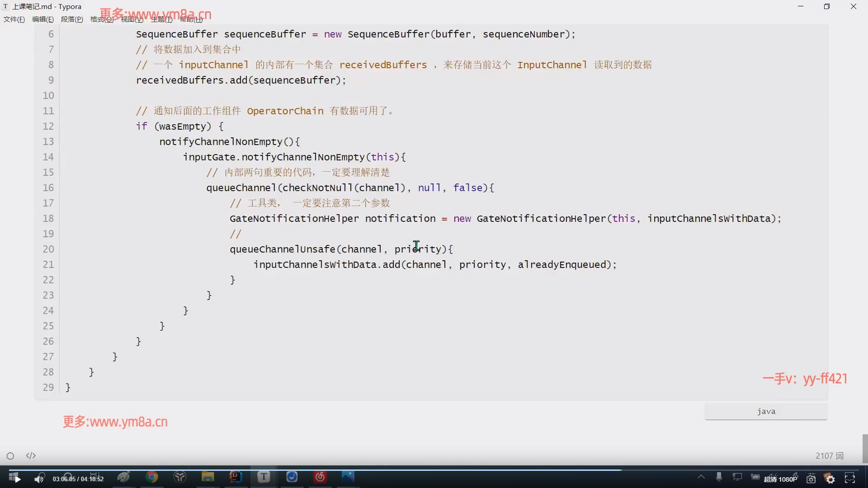The image size is (868, 488).
Task: Open NetEase Music red taskbar icon
Action: click(320, 477)
